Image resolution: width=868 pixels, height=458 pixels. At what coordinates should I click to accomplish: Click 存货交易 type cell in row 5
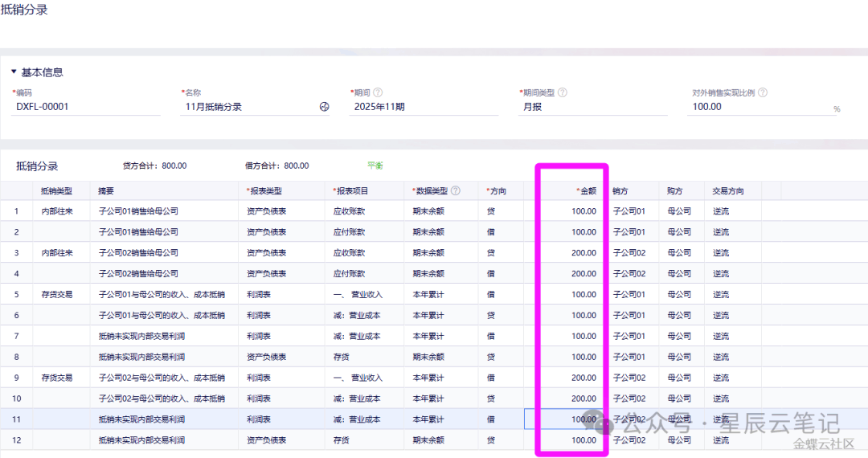tap(57, 295)
